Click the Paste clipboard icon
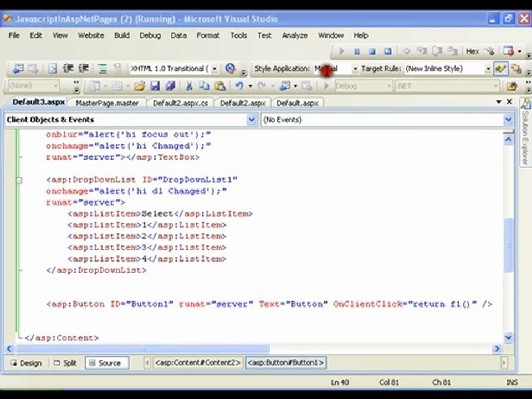Image resolution: width=532 pixels, height=399 pixels. click(220, 86)
